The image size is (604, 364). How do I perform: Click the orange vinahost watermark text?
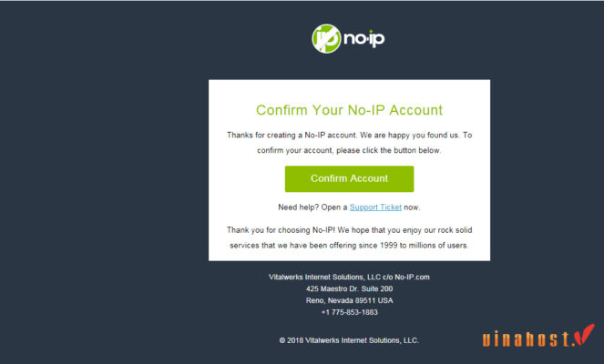[x=527, y=339]
